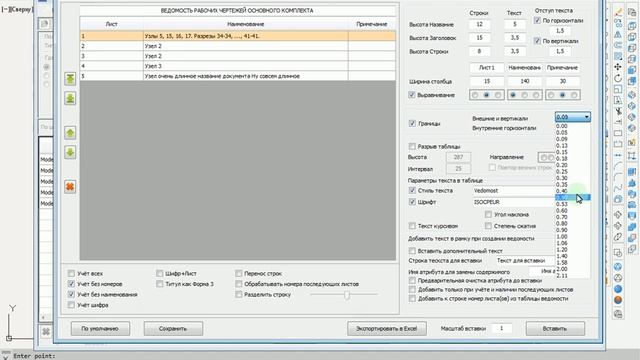Enable 'Перенос строк' option

coord(239,273)
